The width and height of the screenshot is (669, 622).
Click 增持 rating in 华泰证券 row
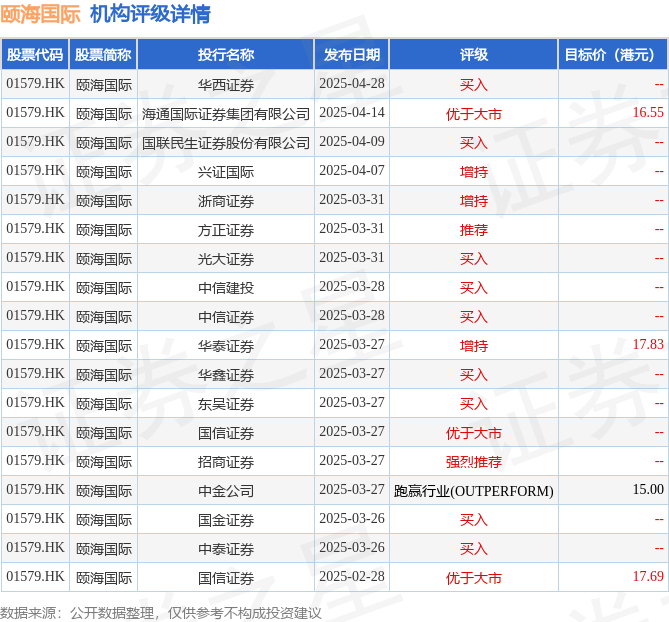pos(474,346)
